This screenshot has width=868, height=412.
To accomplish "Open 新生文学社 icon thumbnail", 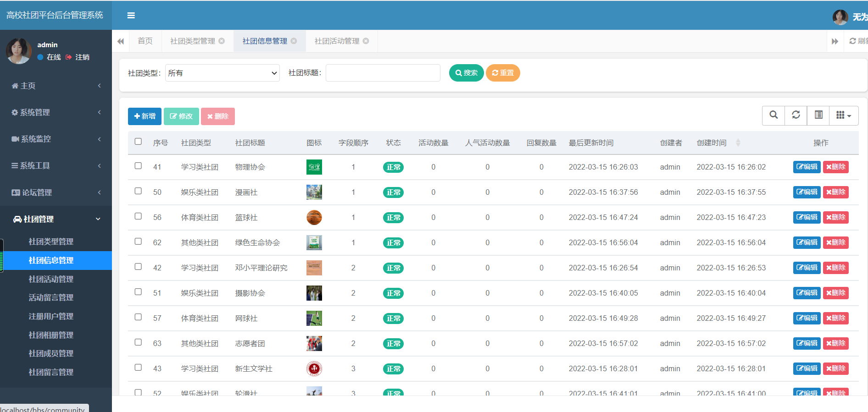I will coord(314,368).
